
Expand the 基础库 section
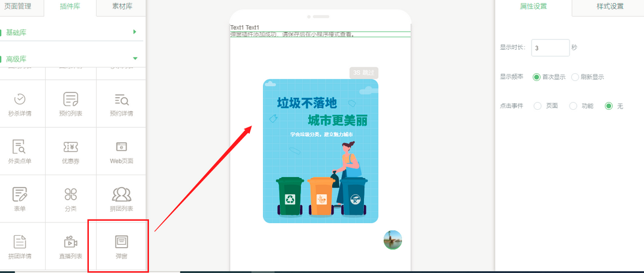click(x=72, y=32)
